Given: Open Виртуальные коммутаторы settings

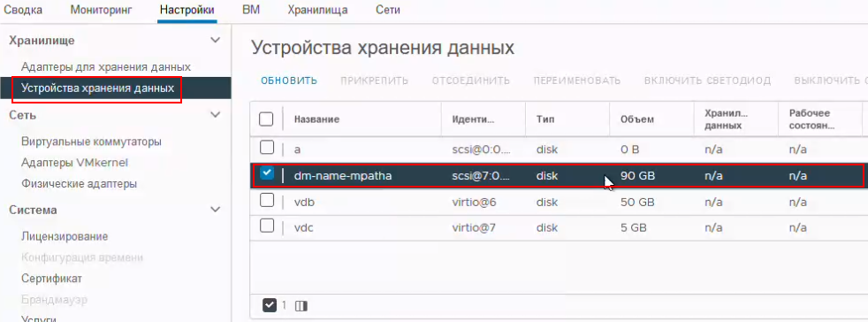Looking at the screenshot, I should pos(91,142).
